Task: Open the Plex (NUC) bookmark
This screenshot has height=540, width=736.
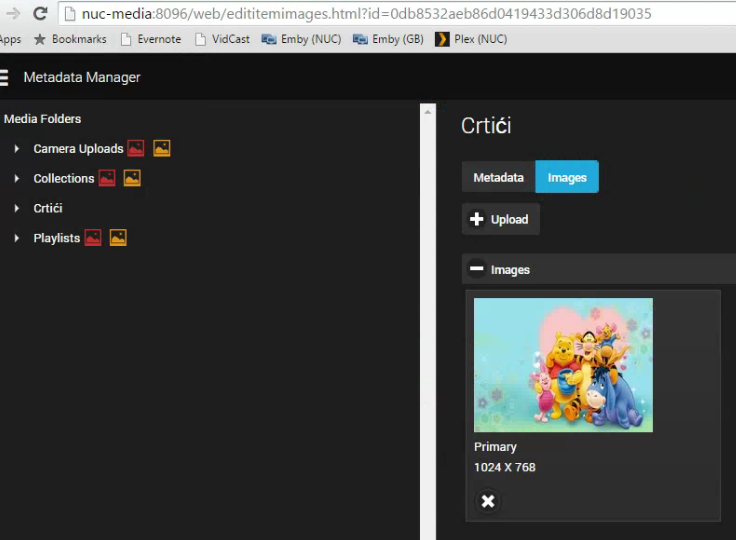Action: [x=471, y=39]
